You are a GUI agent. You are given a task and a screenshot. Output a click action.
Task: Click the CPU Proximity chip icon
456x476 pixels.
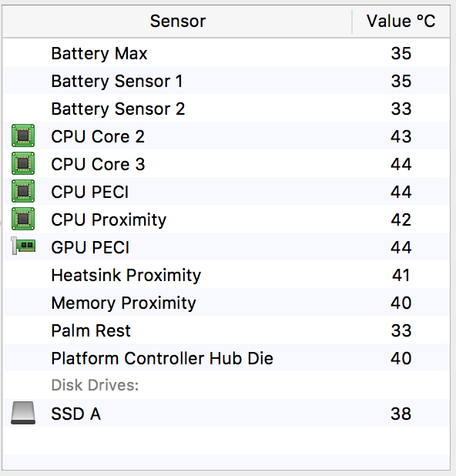pyautogui.click(x=23, y=219)
